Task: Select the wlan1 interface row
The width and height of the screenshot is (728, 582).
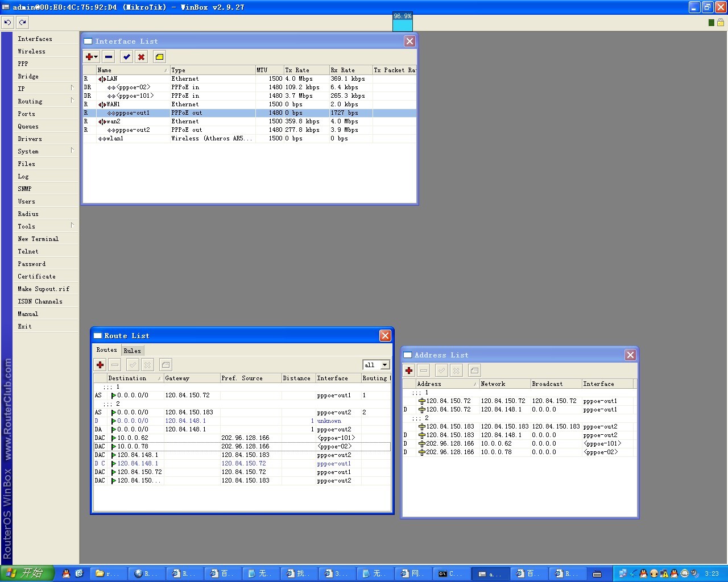Action: coord(250,138)
